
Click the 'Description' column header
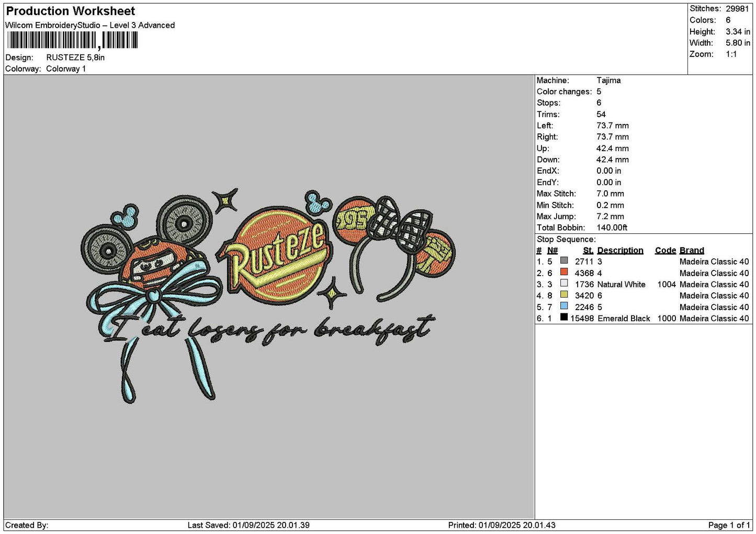click(620, 251)
